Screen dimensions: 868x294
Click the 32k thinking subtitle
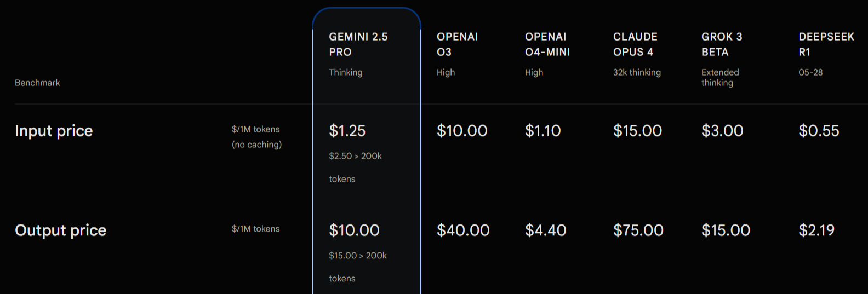[x=637, y=72]
